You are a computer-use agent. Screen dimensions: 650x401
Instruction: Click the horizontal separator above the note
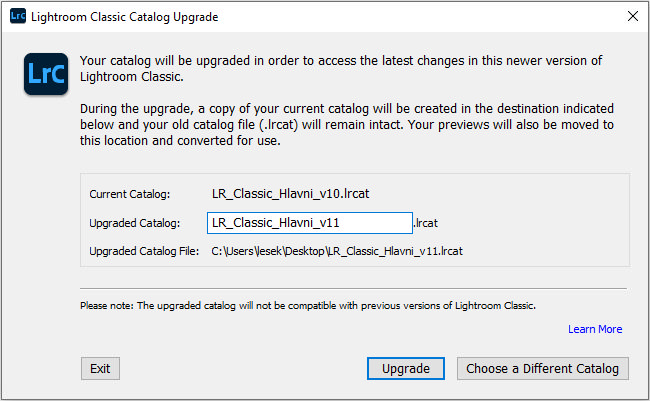point(353,288)
